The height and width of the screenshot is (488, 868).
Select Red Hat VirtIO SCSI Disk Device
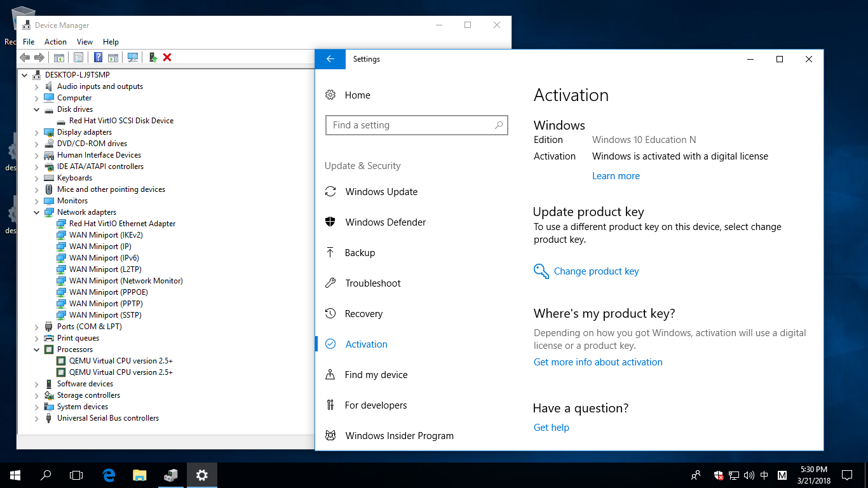point(121,121)
